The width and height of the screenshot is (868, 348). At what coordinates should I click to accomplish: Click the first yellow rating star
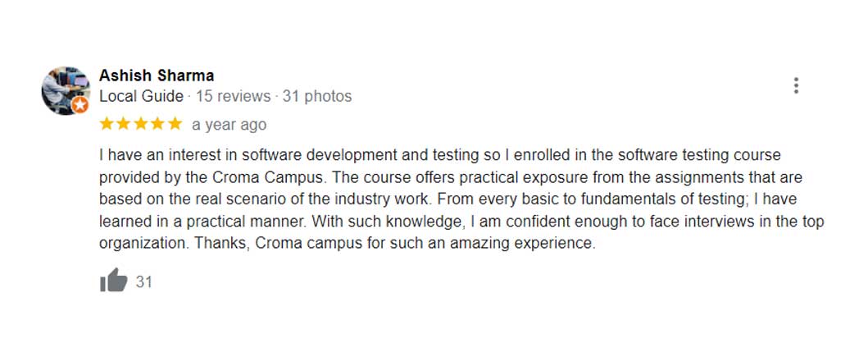(107, 125)
